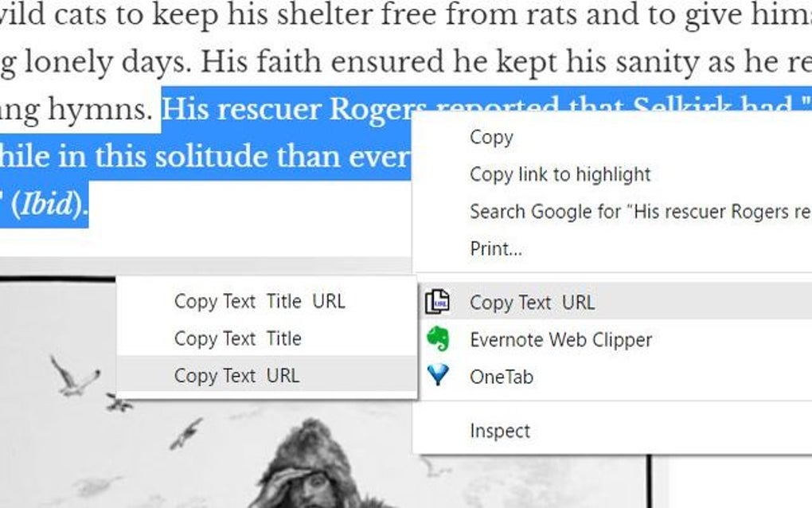Select the Search Google for selected text entry
This screenshot has height=508, width=812.
pos(611,212)
